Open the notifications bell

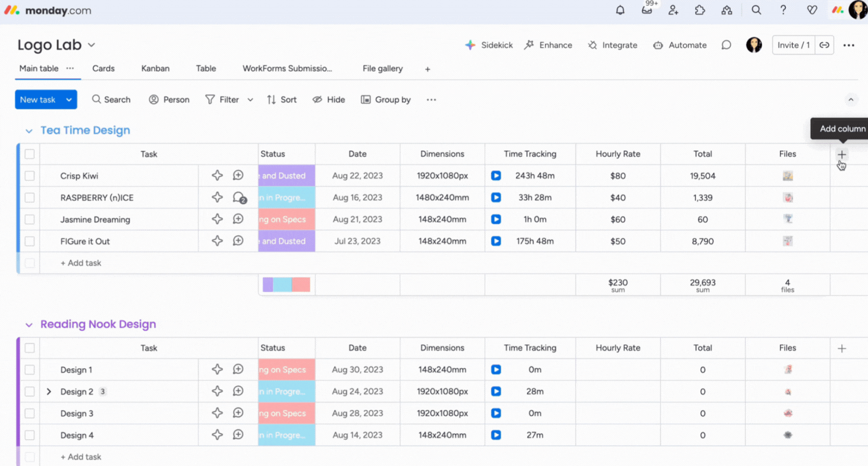pos(620,10)
